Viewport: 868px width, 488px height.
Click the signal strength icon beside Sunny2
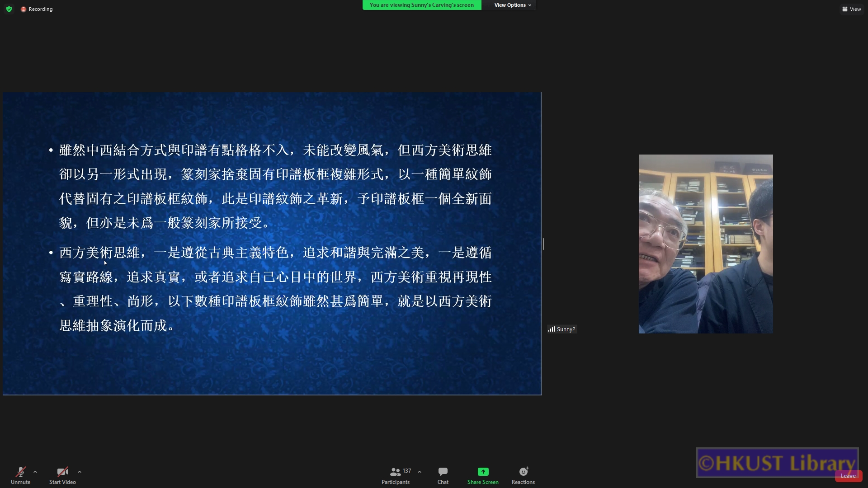(552, 329)
